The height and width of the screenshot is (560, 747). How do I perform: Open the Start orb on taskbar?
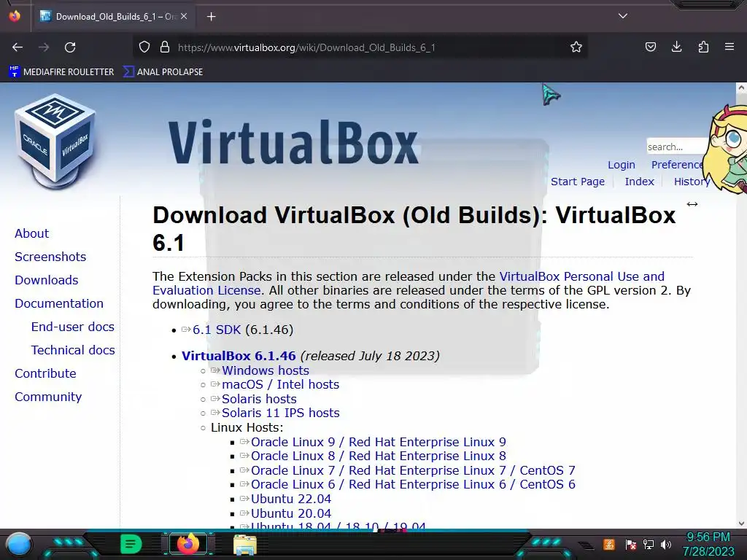point(19,544)
